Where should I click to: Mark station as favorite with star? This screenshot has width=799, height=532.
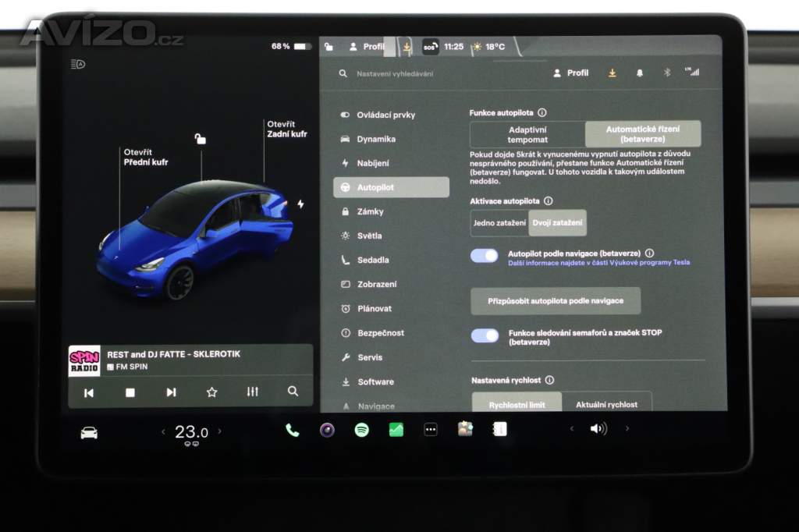click(211, 392)
